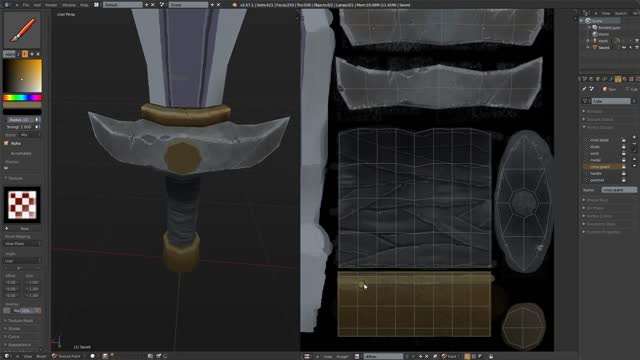The image size is (640, 360).
Task: Click the current brush color swatch
Action: point(22,105)
